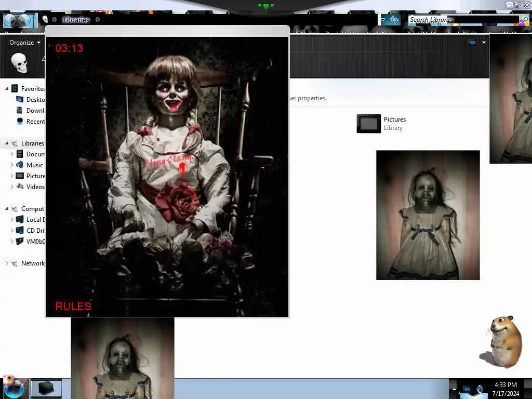Expand the Videos library node
The image size is (532, 399).
tap(12, 187)
